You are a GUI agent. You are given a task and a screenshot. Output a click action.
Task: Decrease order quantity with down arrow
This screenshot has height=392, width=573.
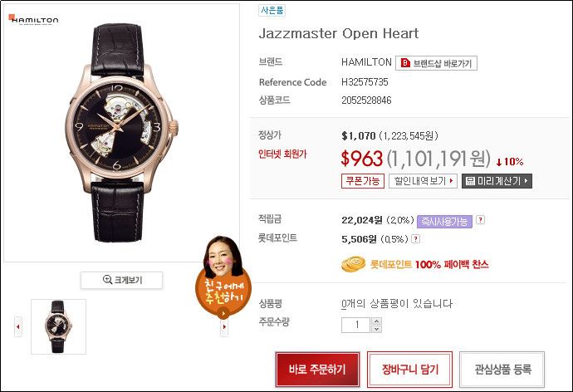[x=376, y=329]
